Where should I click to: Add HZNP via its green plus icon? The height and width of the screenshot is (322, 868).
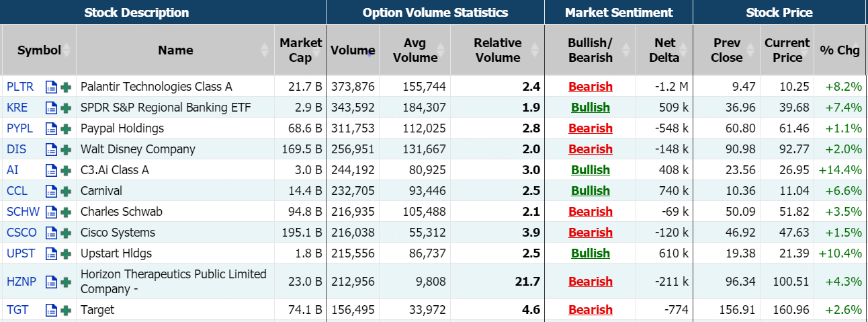pyautogui.click(x=66, y=282)
